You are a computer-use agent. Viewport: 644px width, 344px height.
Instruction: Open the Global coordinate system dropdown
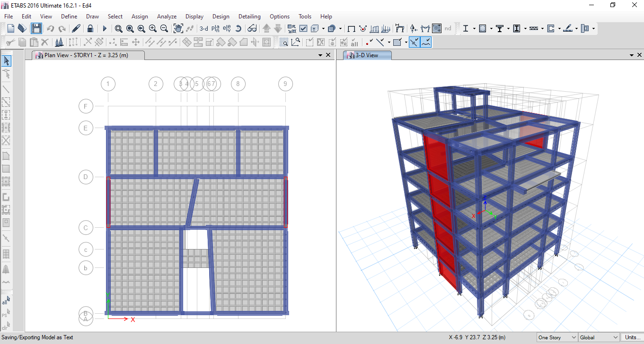599,337
